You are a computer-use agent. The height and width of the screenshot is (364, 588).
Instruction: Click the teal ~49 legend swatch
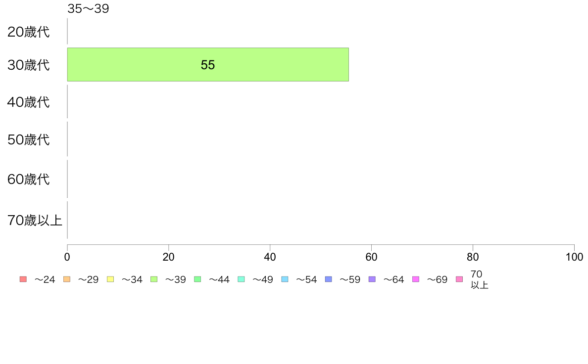(x=241, y=279)
